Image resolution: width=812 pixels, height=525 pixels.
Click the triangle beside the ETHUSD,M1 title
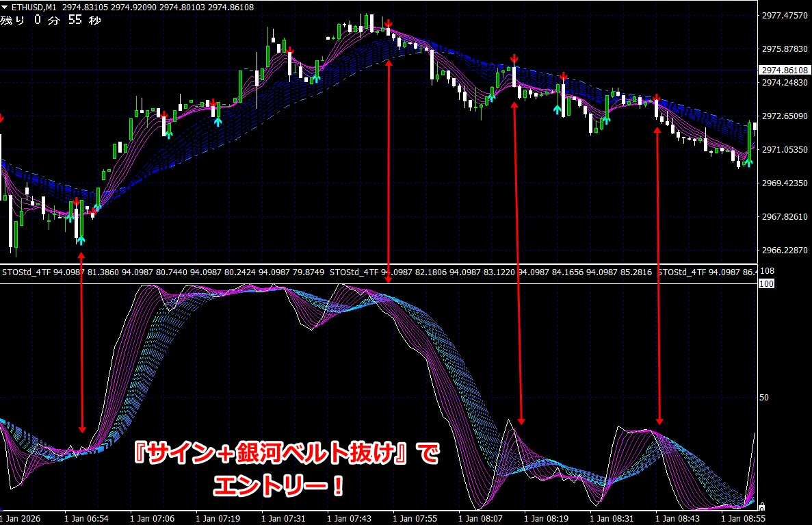click(x=5, y=6)
